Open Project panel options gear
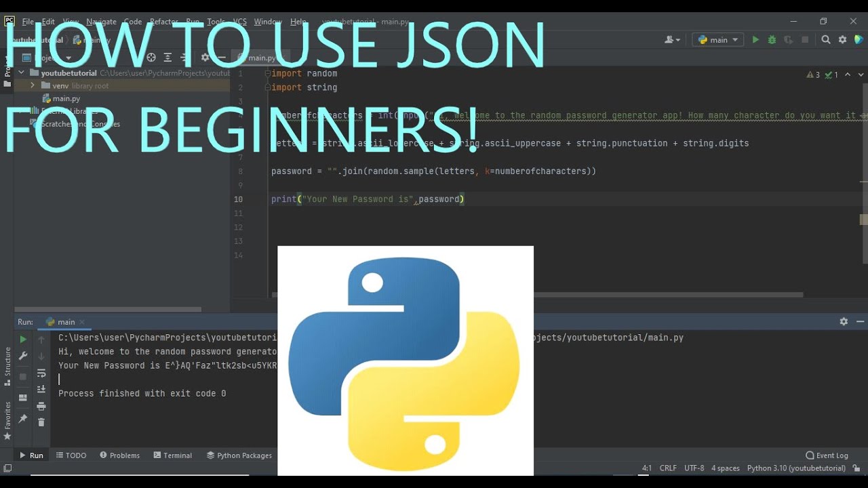The image size is (868, 488). (x=205, y=58)
